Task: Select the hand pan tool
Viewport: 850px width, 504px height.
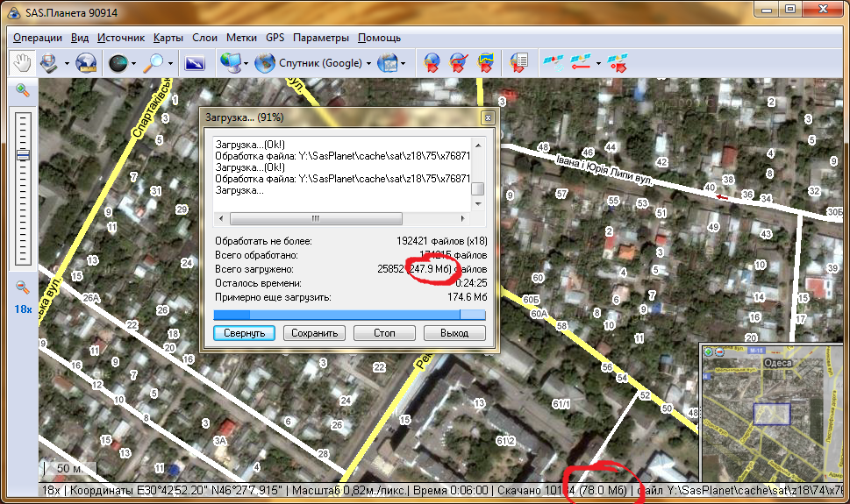Action: tap(21, 63)
